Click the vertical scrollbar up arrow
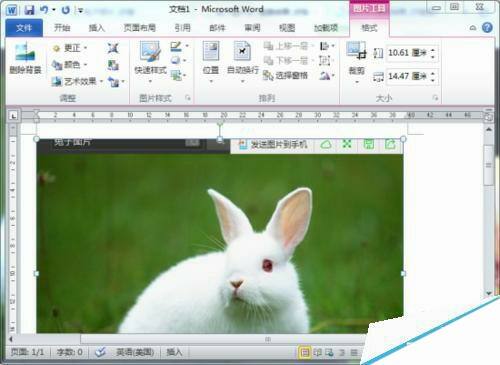The width and height of the screenshot is (500, 365). [x=489, y=129]
